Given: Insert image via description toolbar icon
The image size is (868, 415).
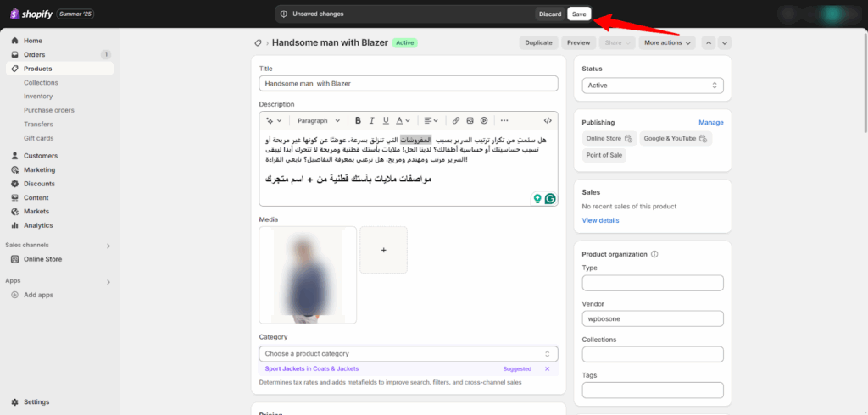Looking at the screenshot, I should tap(470, 121).
